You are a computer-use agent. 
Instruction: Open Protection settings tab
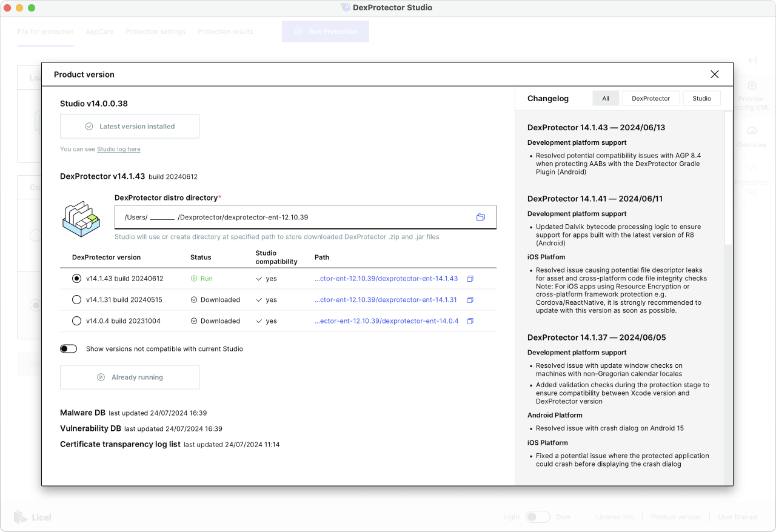(x=156, y=32)
